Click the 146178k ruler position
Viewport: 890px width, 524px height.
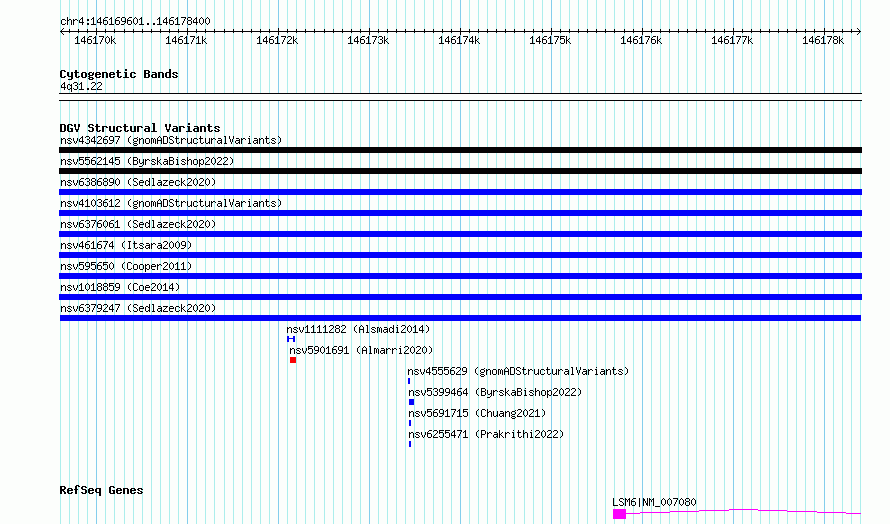coord(823,40)
